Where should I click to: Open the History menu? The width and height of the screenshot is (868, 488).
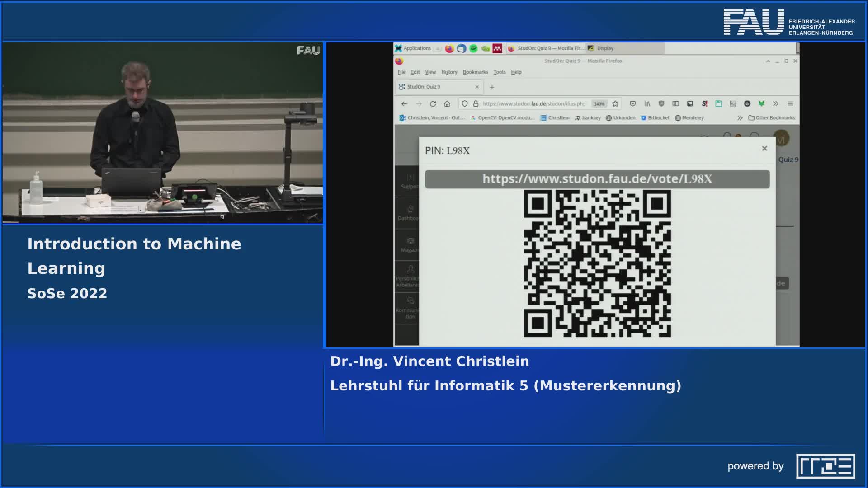[449, 72]
